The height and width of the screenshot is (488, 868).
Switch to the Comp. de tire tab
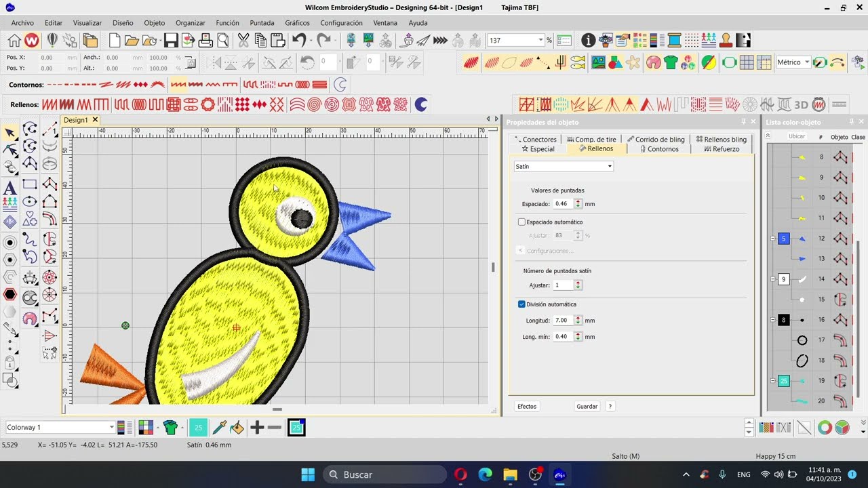pos(591,140)
